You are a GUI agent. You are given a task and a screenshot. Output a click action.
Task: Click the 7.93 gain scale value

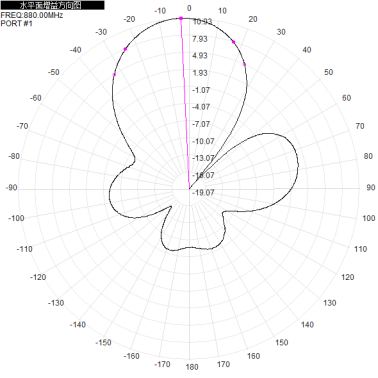(200, 39)
